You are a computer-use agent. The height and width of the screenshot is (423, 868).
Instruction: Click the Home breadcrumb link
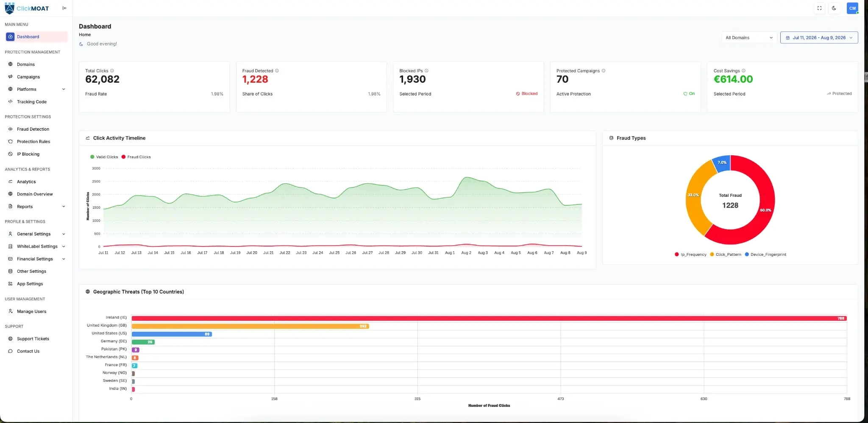pos(85,35)
